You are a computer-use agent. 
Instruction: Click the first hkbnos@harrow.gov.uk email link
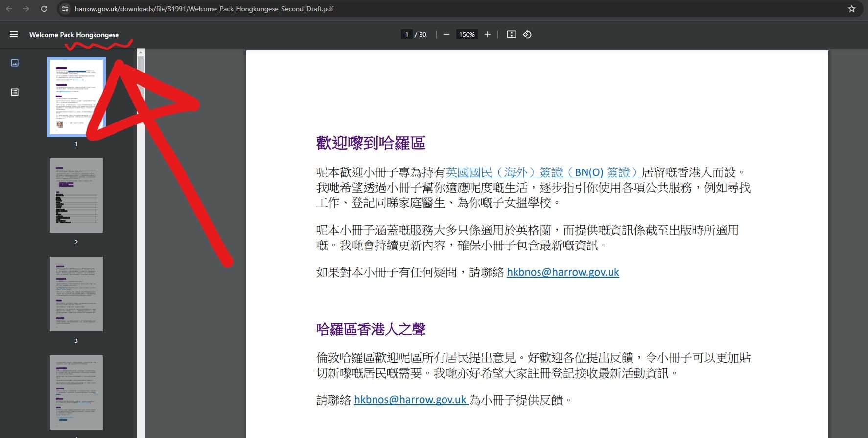(x=563, y=272)
